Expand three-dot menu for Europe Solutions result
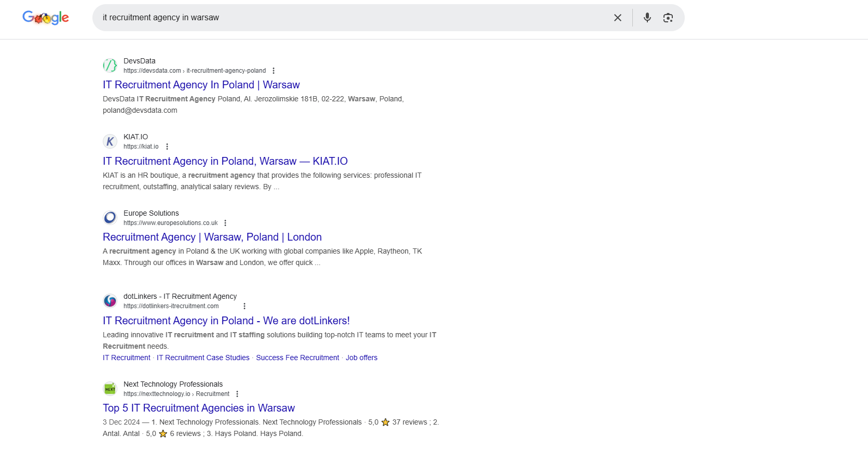The image size is (868, 449). click(x=225, y=223)
